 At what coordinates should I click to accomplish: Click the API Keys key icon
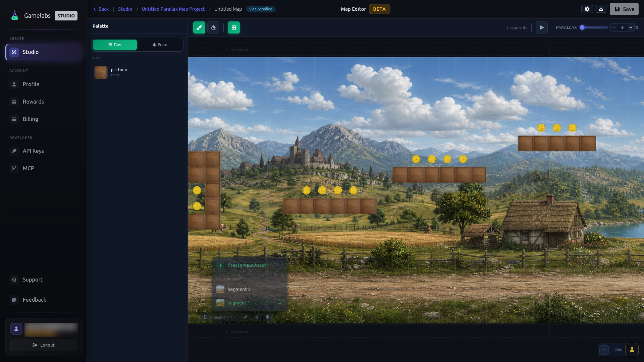click(14, 151)
